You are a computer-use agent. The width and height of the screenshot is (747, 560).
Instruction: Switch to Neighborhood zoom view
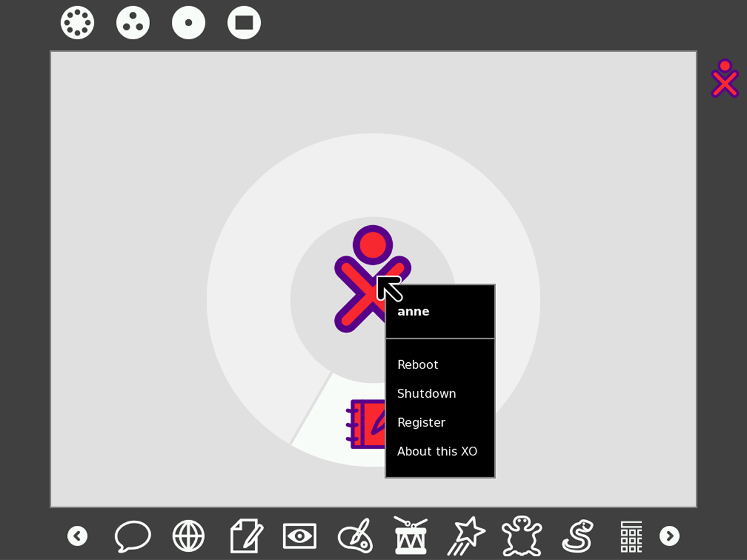point(77,23)
